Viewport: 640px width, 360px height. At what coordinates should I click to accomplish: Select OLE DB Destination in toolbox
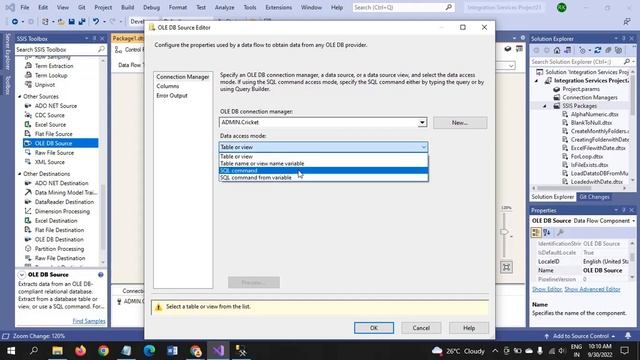59,240
